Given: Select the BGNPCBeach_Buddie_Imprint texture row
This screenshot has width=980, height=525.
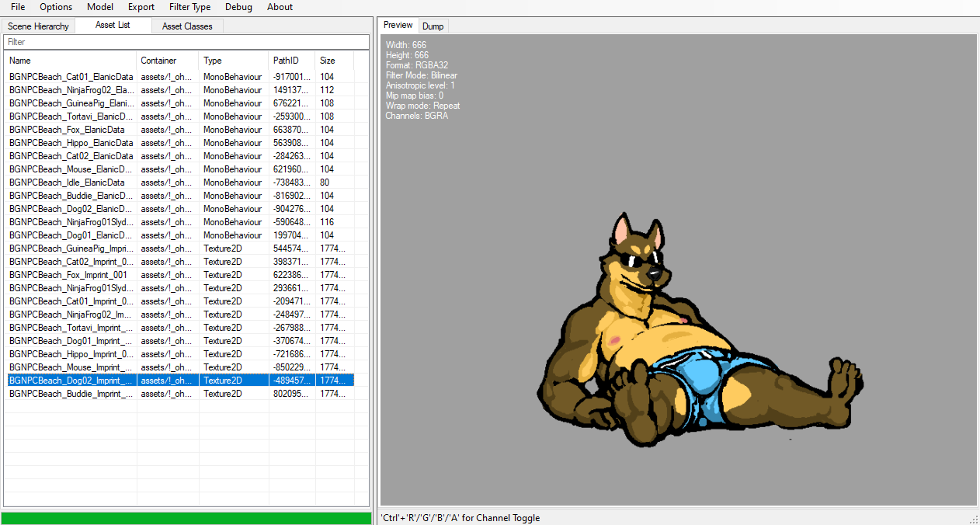Looking at the screenshot, I should click(71, 394).
